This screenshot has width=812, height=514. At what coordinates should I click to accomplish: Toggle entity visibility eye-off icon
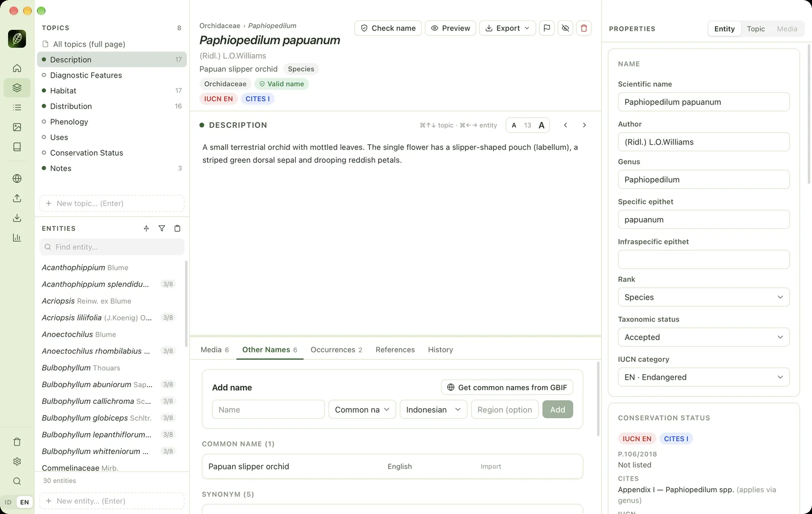pos(565,28)
